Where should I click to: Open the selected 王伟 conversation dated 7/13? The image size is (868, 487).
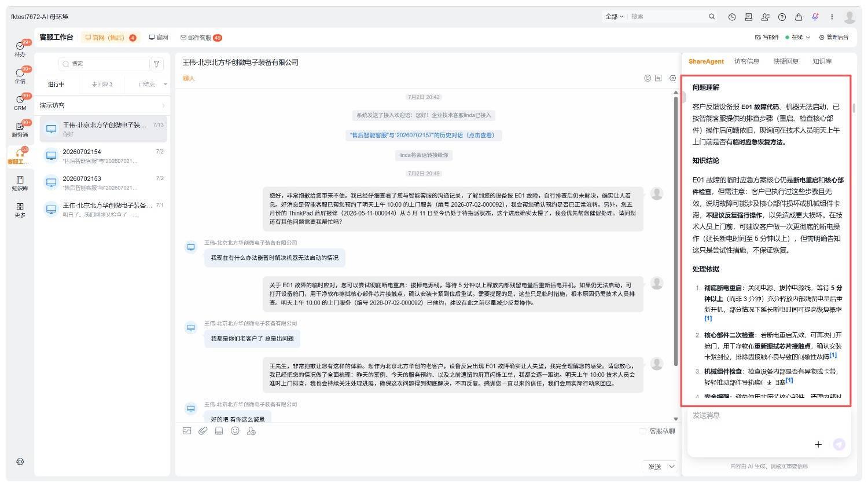pyautogui.click(x=103, y=129)
